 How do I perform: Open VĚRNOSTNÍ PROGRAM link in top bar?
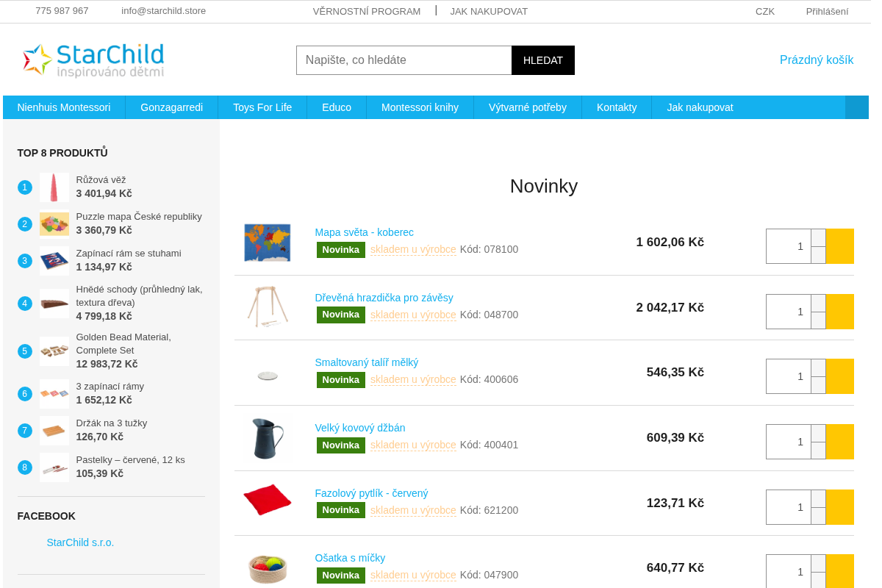pyautogui.click(x=367, y=11)
